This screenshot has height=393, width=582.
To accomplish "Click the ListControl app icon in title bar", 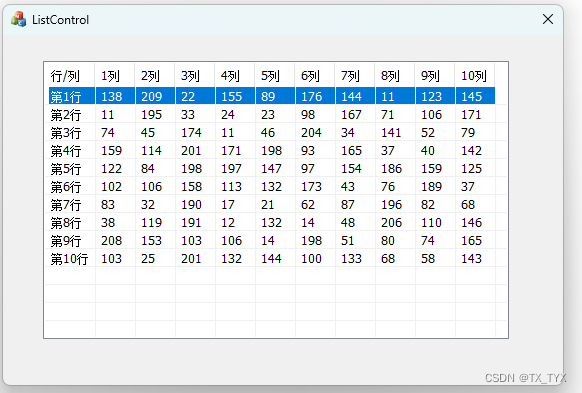I will coord(19,19).
